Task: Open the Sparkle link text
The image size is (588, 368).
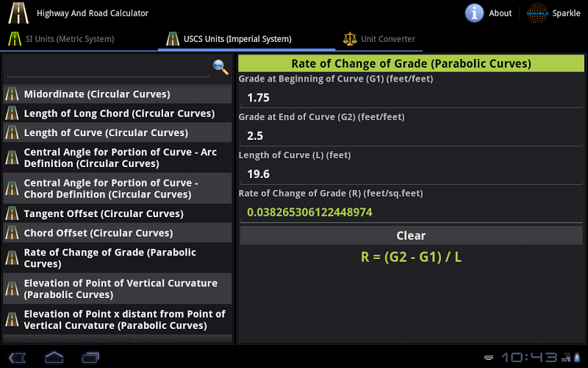Action: click(x=566, y=13)
